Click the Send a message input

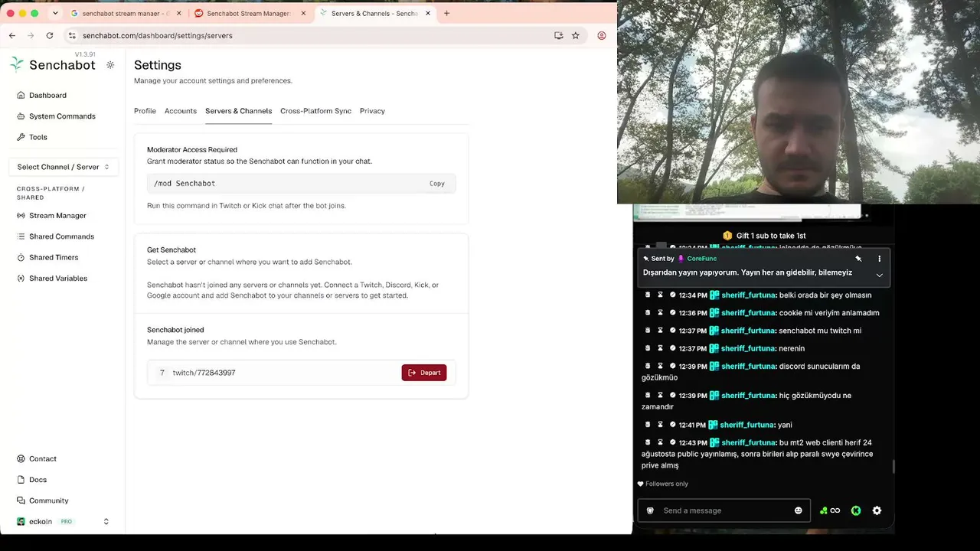[724, 510]
